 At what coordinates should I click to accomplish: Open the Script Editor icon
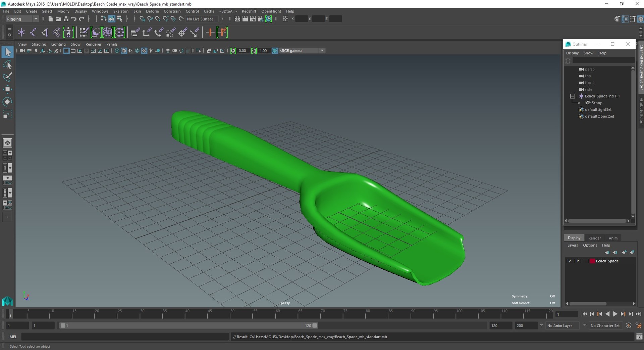639,337
